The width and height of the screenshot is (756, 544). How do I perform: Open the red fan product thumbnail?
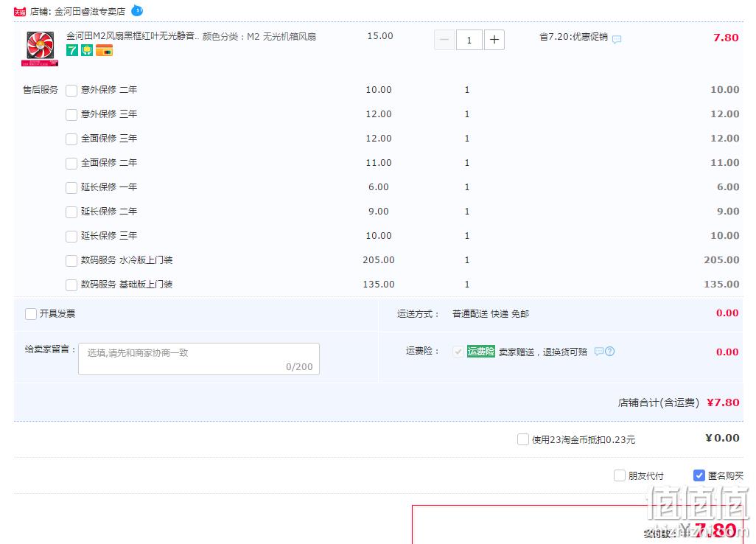(40, 48)
